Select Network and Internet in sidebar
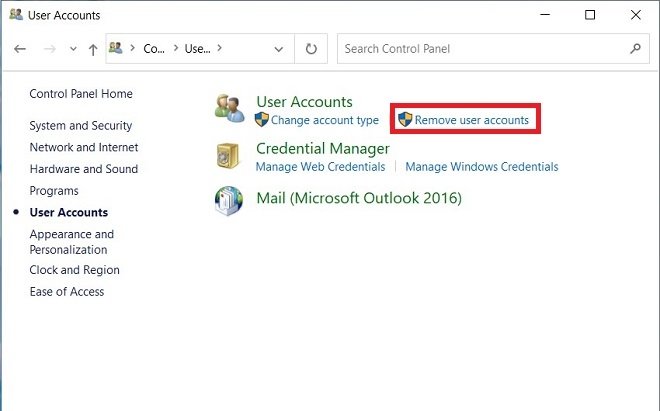Screen dimensions: 660x411 pos(84,147)
